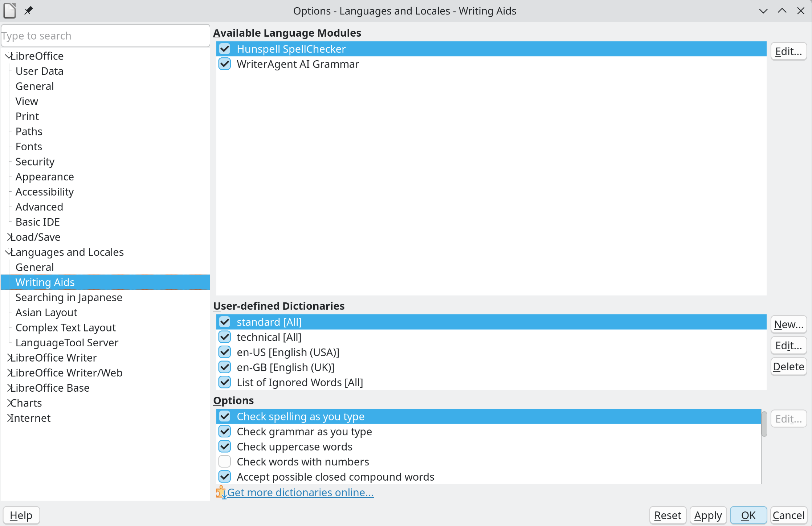Select the Writing Aids tree item
The image size is (812, 526).
tap(105, 282)
